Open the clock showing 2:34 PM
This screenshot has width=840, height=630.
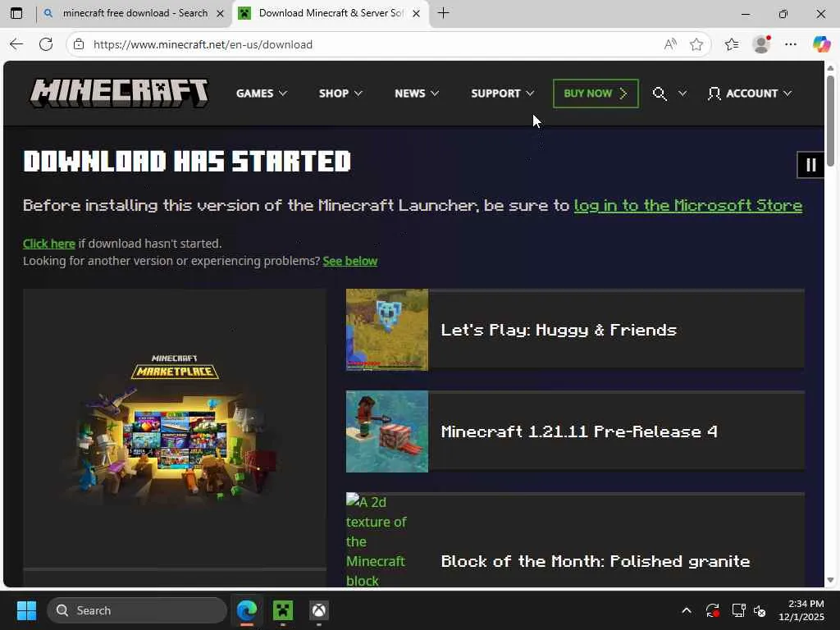(x=801, y=610)
